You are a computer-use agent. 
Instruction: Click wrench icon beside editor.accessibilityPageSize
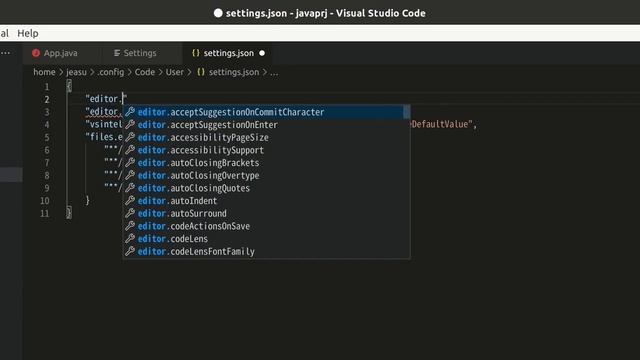tap(130, 137)
